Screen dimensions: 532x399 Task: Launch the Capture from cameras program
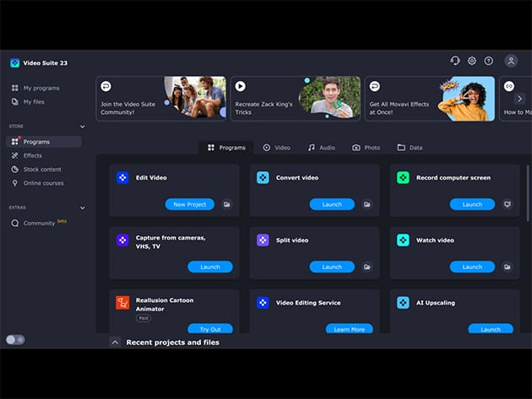point(210,267)
